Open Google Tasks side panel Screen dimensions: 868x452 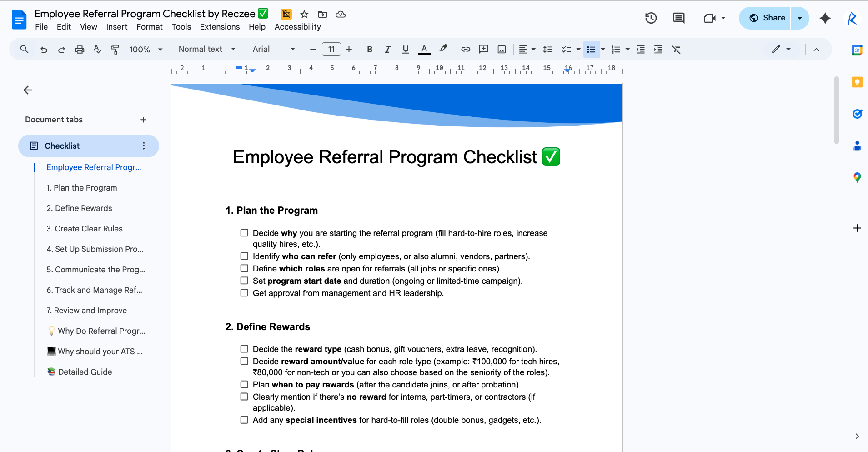[x=857, y=114]
